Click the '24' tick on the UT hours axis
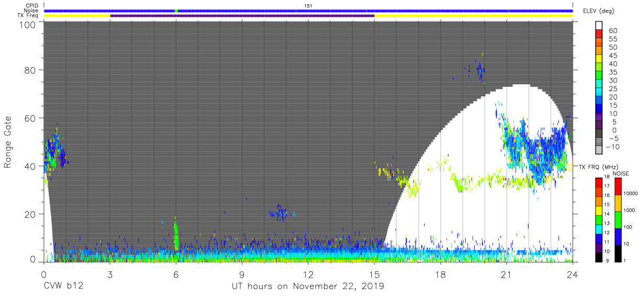Screen dimensions: 644x297 pyautogui.click(x=573, y=274)
